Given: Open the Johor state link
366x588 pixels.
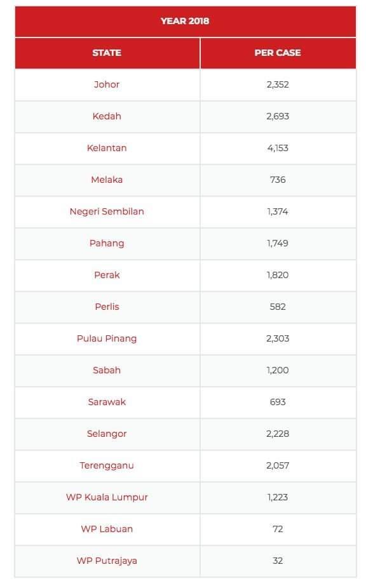Looking at the screenshot, I should coord(107,84).
